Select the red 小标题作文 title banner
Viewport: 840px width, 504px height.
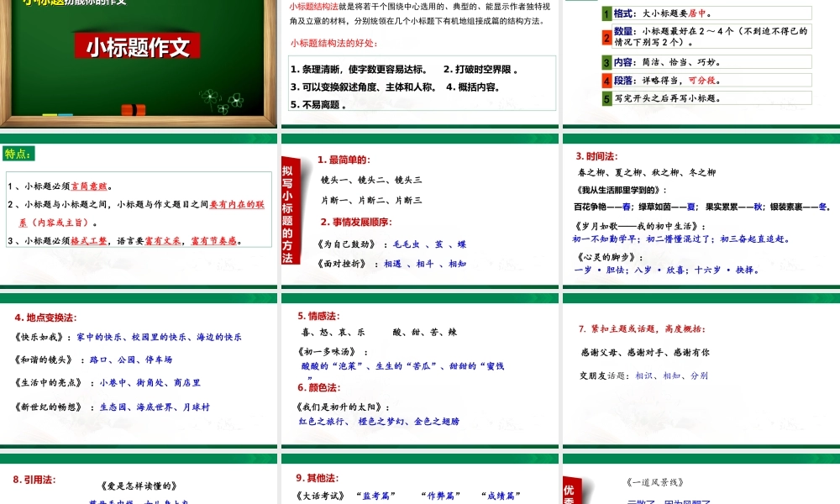[138, 46]
